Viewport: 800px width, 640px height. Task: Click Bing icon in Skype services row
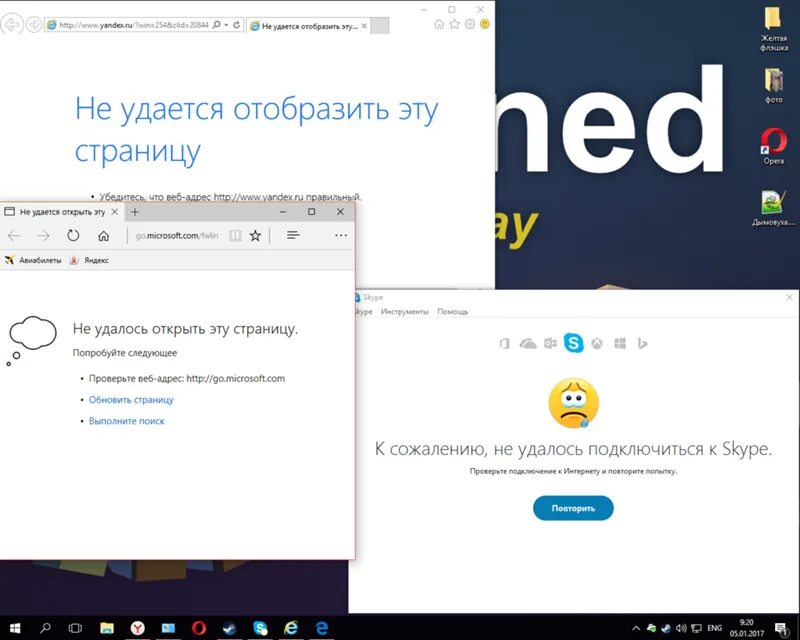click(x=642, y=343)
